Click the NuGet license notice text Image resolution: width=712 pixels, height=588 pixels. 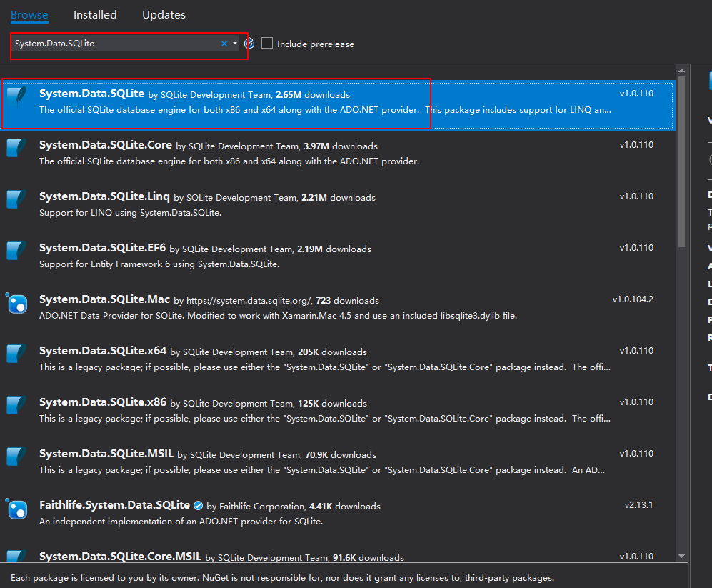282,577
